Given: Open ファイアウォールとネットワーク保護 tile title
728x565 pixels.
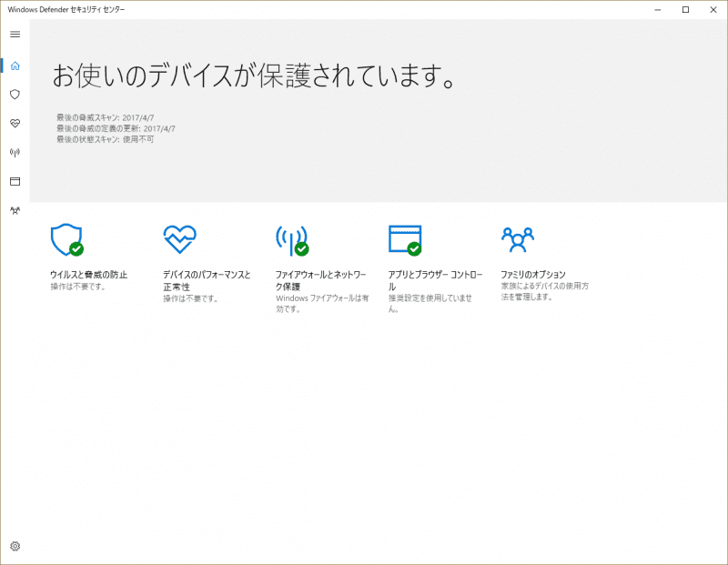Looking at the screenshot, I should click(321, 280).
